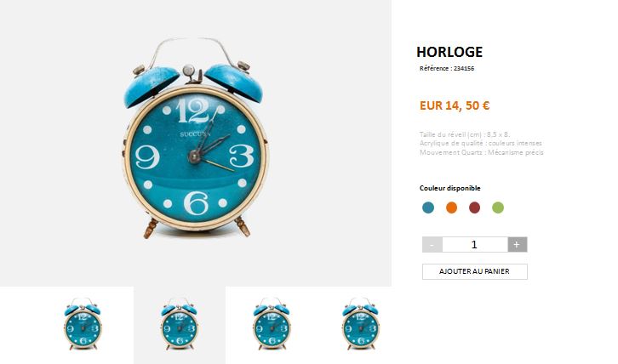Select the green color swatch

coord(498,208)
